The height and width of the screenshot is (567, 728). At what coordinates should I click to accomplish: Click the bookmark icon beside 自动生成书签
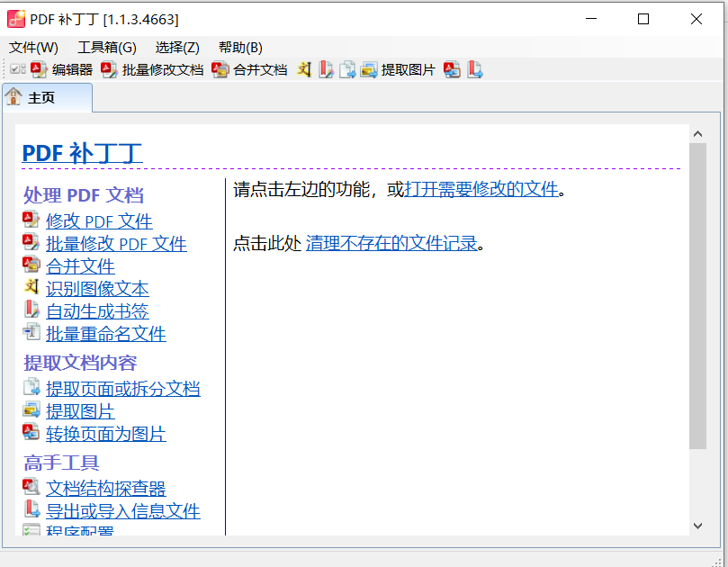[x=31, y=310]
